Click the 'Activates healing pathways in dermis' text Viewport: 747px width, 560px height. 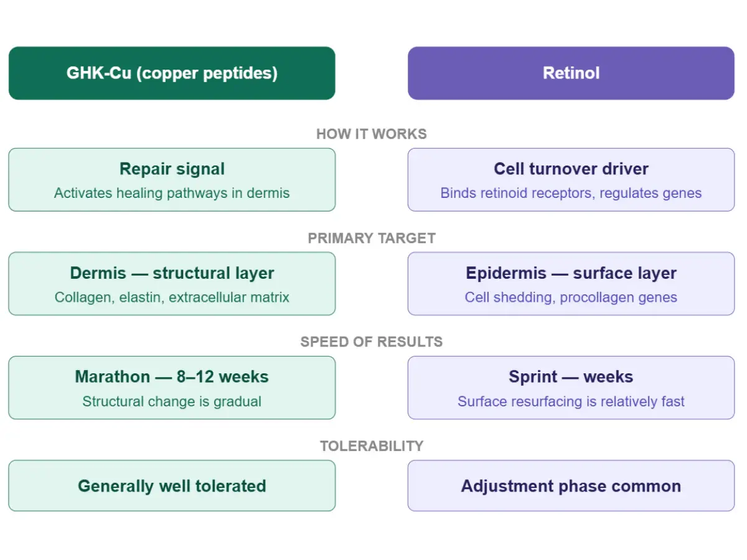172,194
